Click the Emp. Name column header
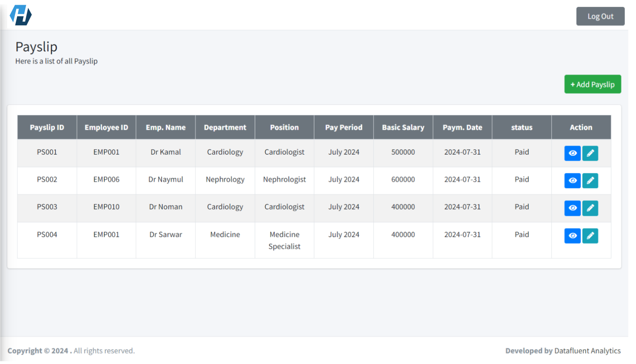This screenshot has width=636, height=364. click(166, 127)
